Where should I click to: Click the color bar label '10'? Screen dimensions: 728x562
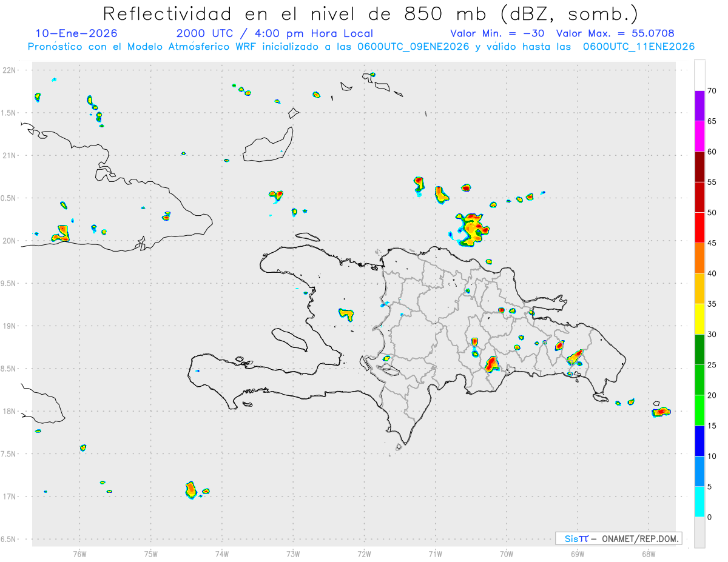[x=712, y=457]
